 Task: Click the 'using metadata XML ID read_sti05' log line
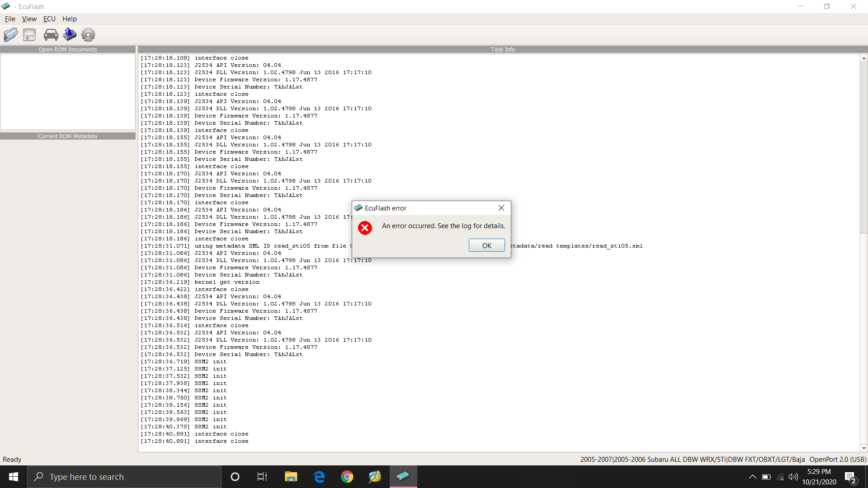[392, 246]
